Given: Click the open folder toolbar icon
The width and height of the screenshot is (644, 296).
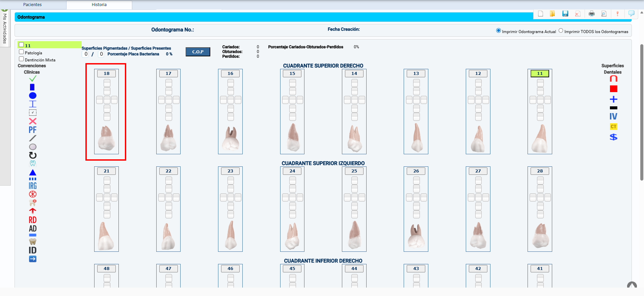Looking at the screenshot, I should pyautogui.click(x=552, y=14).
